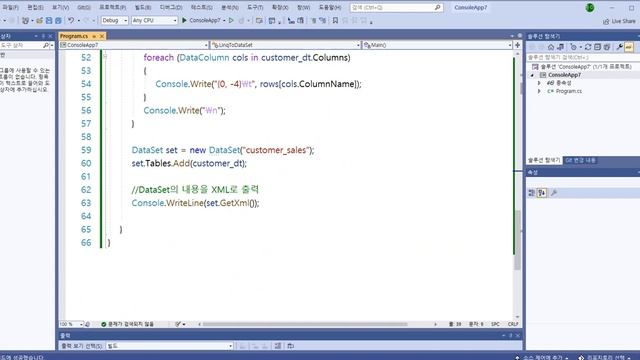Viewport: 640px width, 360px height.
Task: Open the Build menu
Action: click(x=143, y=7)
